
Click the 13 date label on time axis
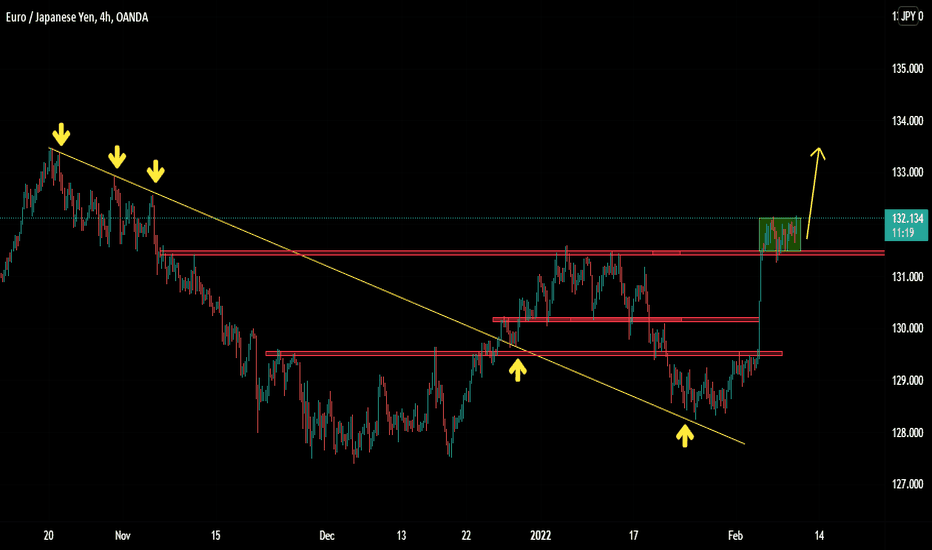click(401, 536)
